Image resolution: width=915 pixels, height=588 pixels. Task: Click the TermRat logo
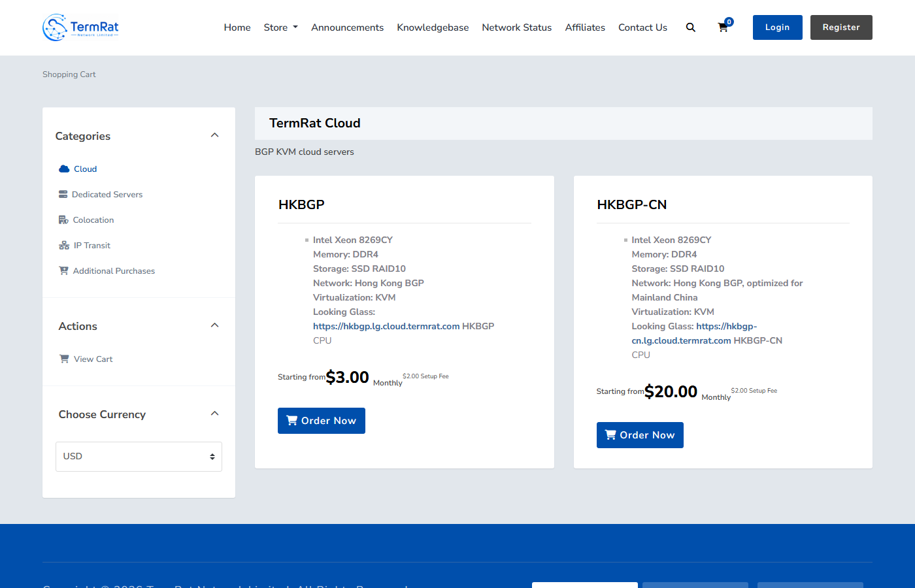click(80, 27)
